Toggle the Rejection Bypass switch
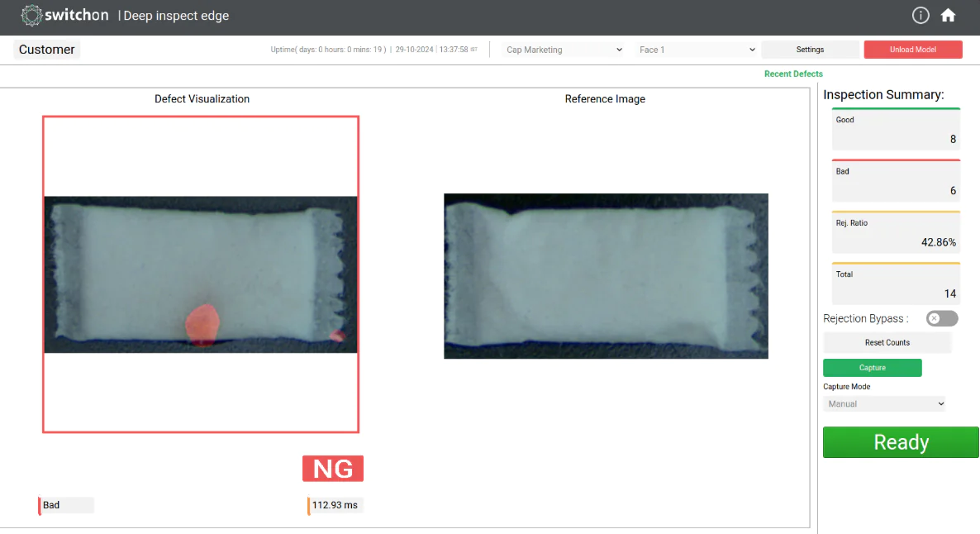The height and width of the screenshot is (534, 980). [941, 318]
